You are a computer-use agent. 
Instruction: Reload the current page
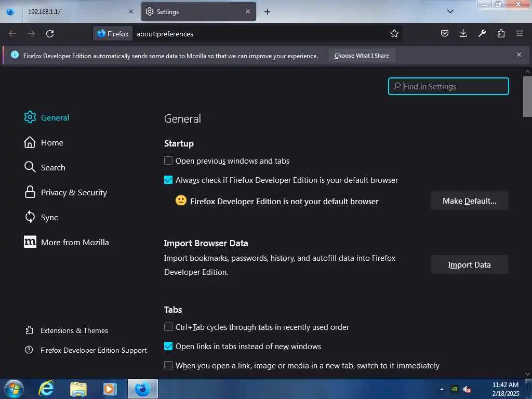pos(50,34)
